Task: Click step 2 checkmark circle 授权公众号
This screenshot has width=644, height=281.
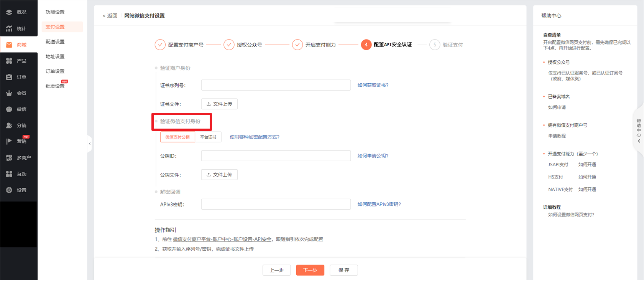Action: click(x=229, y=45)
